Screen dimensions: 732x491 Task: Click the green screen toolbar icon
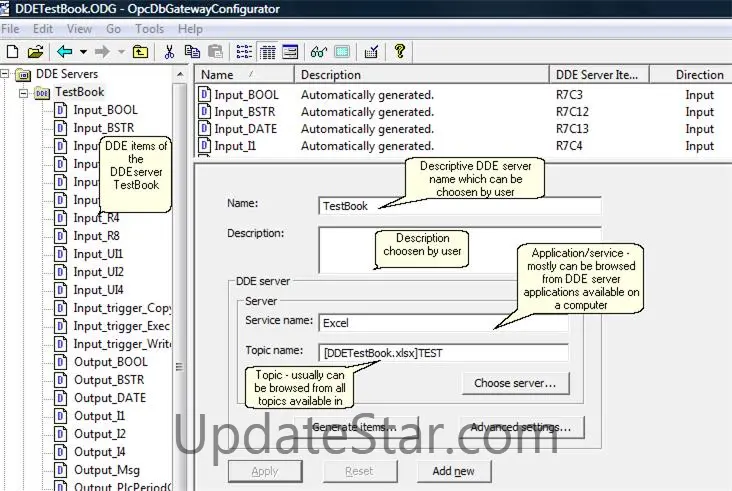click(342, 52)
